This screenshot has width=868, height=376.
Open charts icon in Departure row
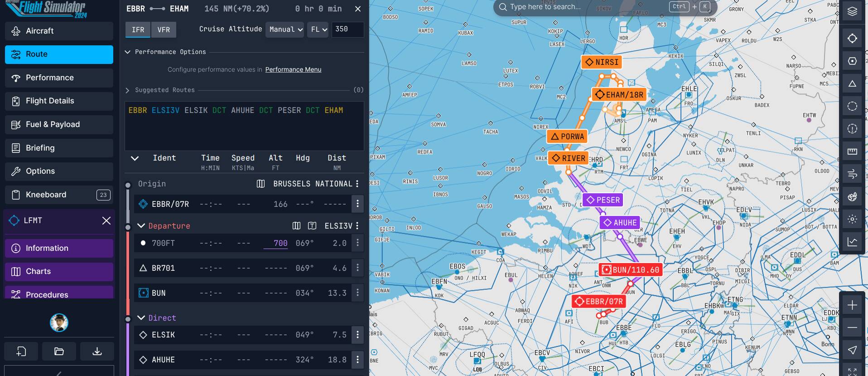(x=296, y=226)
